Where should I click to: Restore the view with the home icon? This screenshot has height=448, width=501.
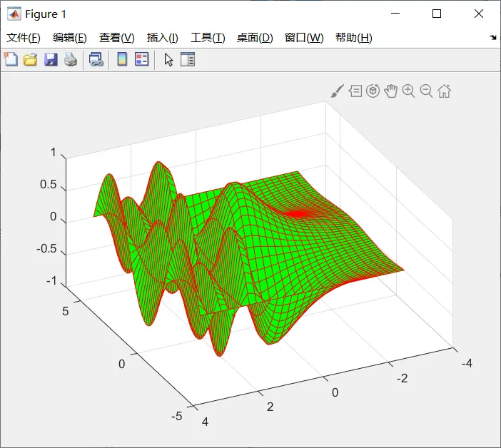(x=444, y=91)
